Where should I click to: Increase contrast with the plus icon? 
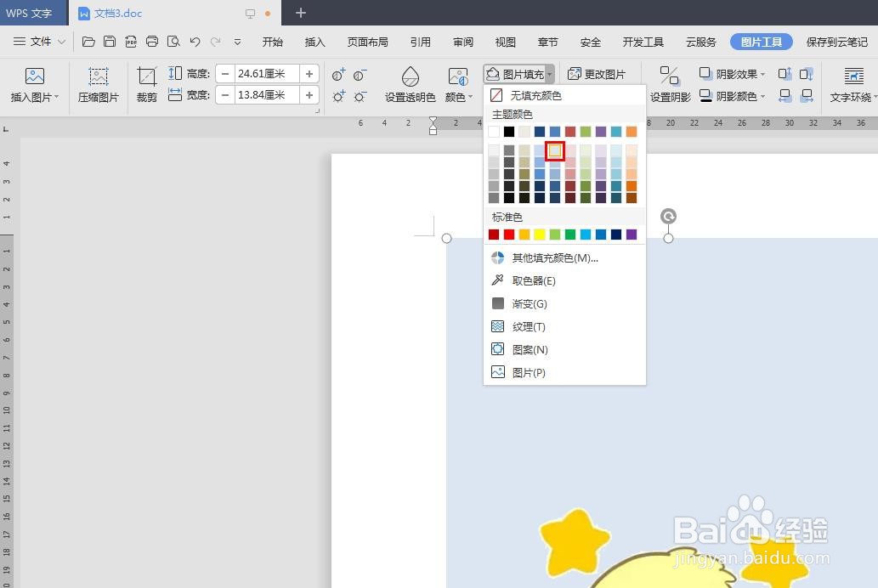coord(339,75)
